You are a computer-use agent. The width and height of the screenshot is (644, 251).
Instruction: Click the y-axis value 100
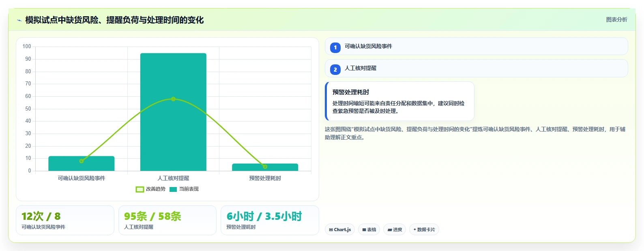click(x=27, y=47)
